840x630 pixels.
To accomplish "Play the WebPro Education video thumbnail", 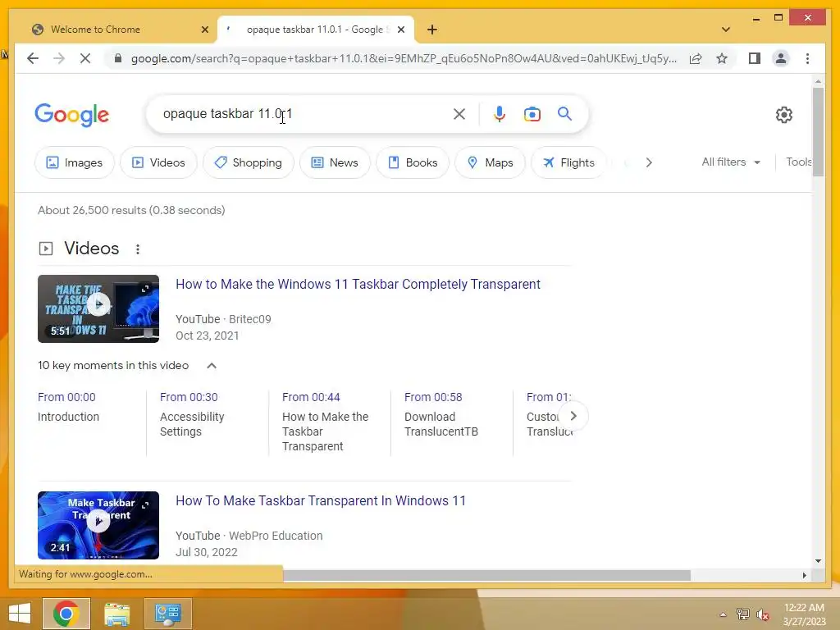I will tap(98, 525).
